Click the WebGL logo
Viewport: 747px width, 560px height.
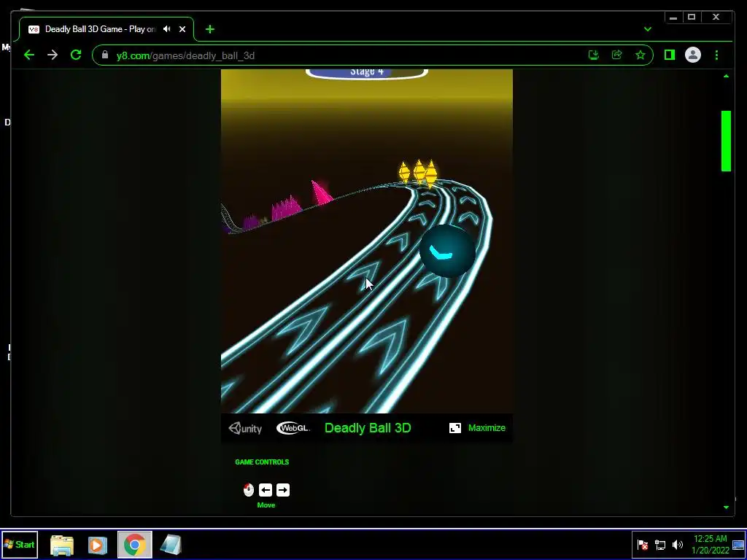(x=293, y=428)
